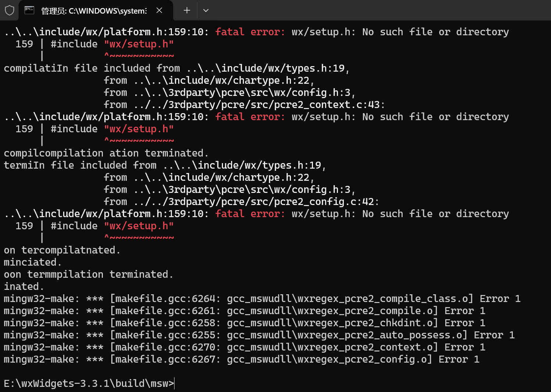Click the "minciated." output line
This screenshot has width=551, height=392.
click(32, 262)
